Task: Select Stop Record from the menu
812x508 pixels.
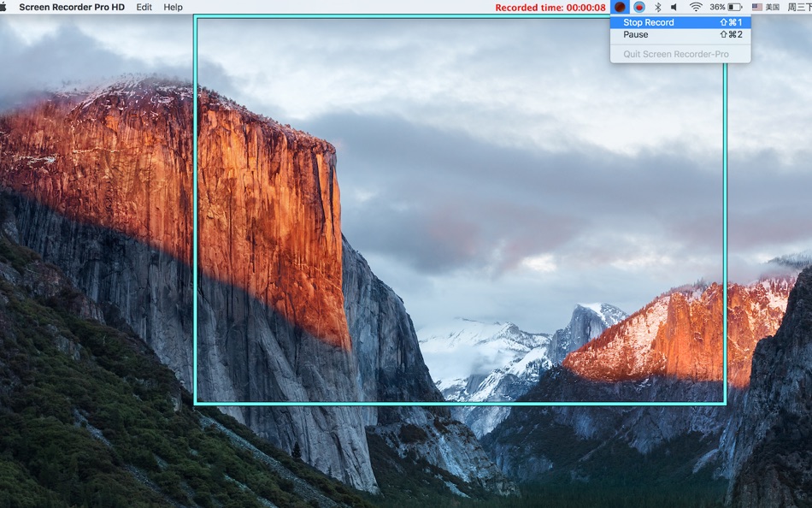Action: [680, 22]
